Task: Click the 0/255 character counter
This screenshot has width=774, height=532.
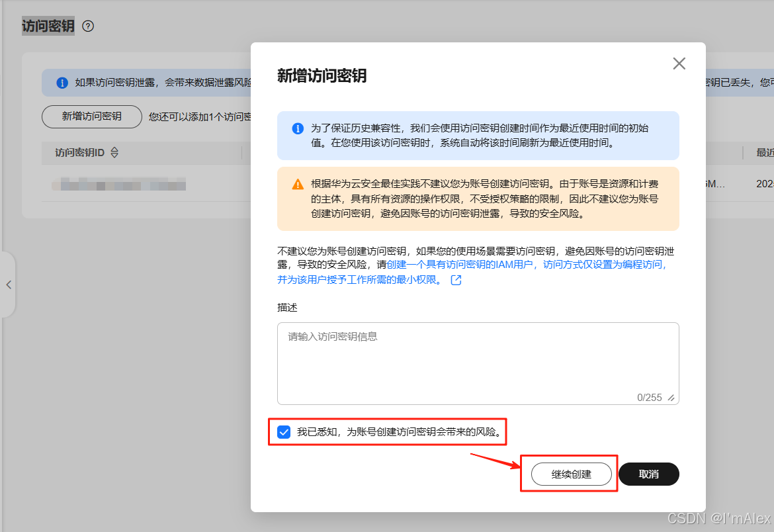Action: (650, 397)
